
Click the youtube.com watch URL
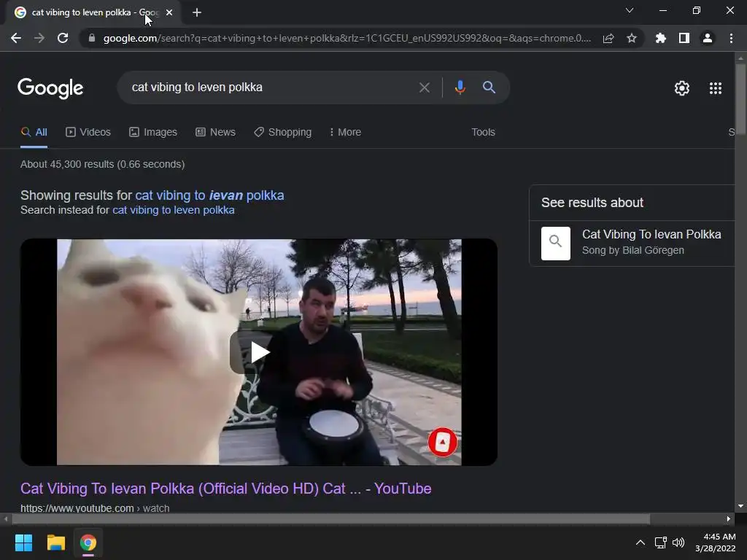click(95, 508)
